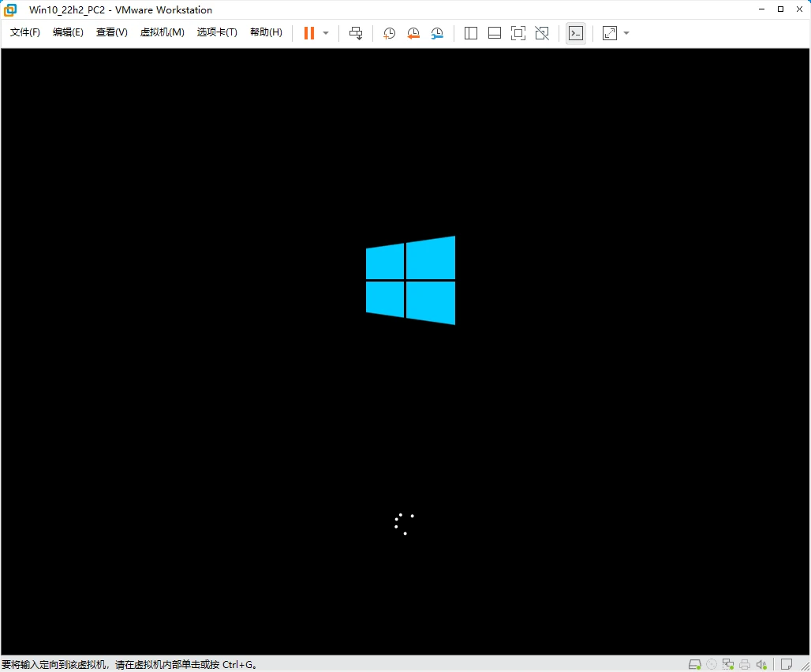Open the 文件(F) menu

point(24,32)
